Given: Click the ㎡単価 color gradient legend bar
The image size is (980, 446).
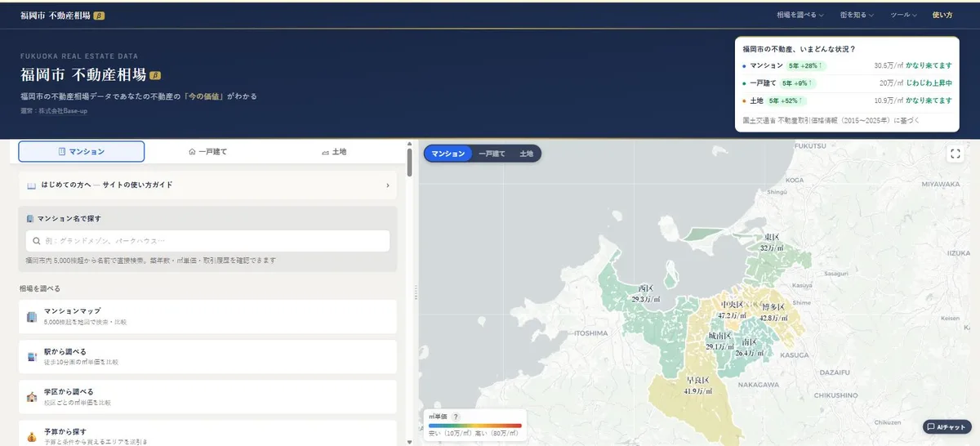Looking at the screenshot, I should click(474, 426).
